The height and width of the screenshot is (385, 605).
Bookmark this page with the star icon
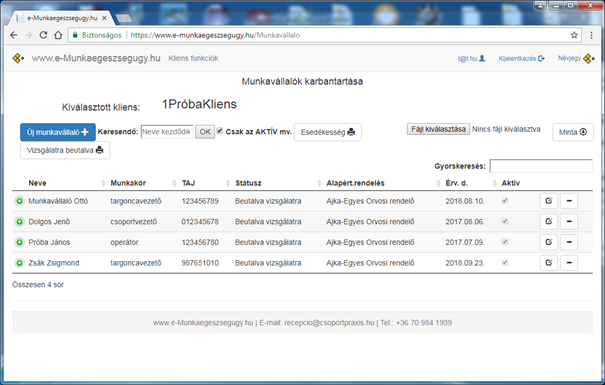click(574, 35)
